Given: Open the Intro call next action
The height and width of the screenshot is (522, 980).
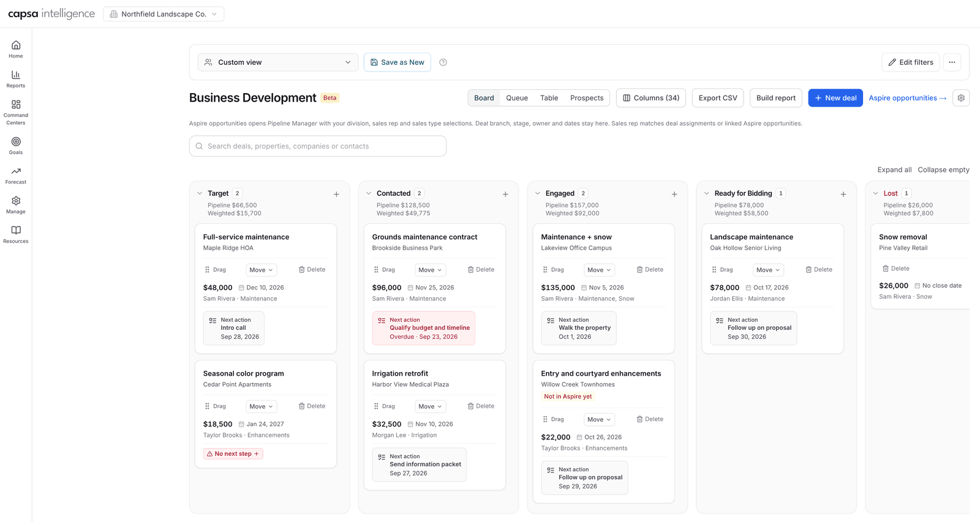Looking at the screenshot, I should click(234, 329).
